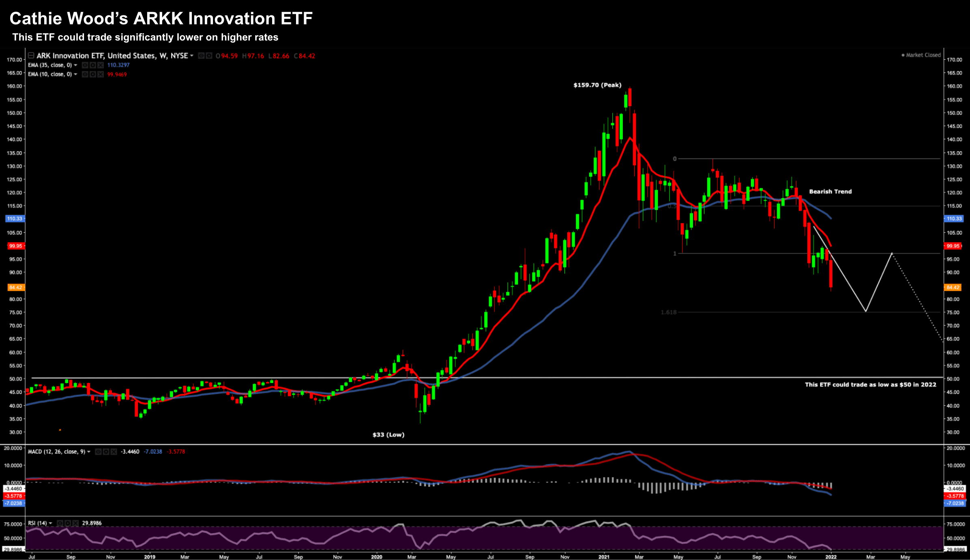Remove MACD indicator with X icon
Screen dimensions: 970x560
(114, 452)
